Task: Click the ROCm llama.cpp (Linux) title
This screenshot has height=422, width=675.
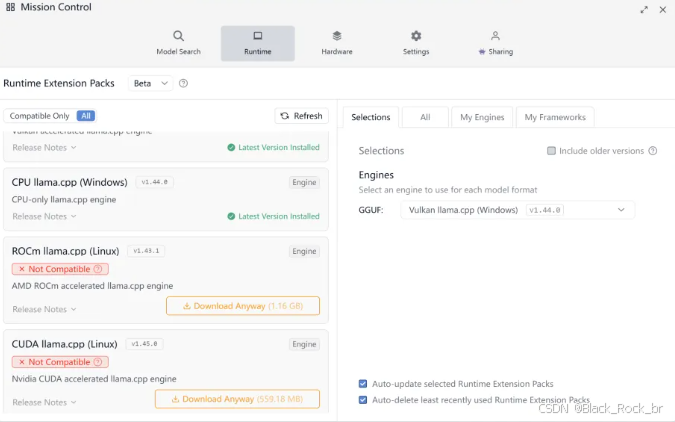Action: click(x=65, y=251)
